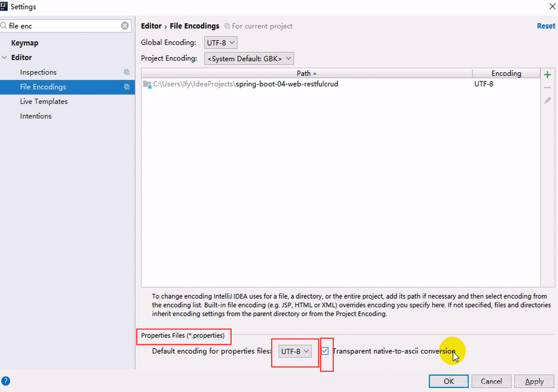Click the Cancel button
Screen dimensions: 558x392
[x=491, y=381]
